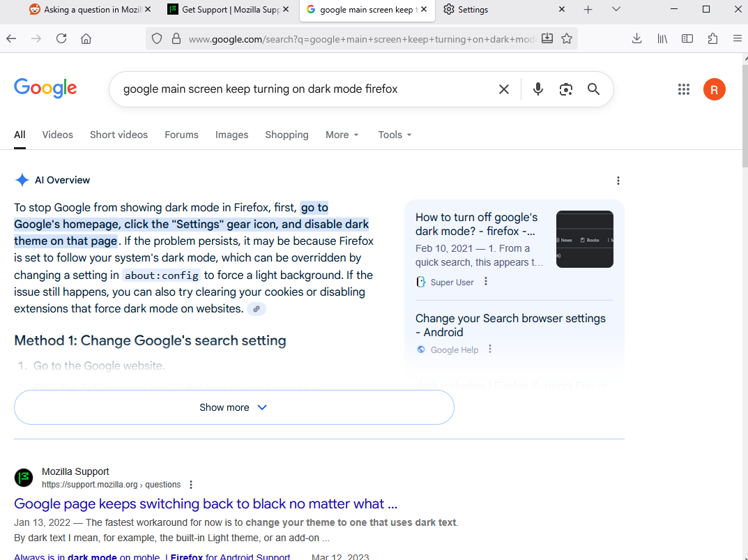748x560 pixels.
Task: Open the dark mode screenshot thumbnail
Action: coord(584,239)
